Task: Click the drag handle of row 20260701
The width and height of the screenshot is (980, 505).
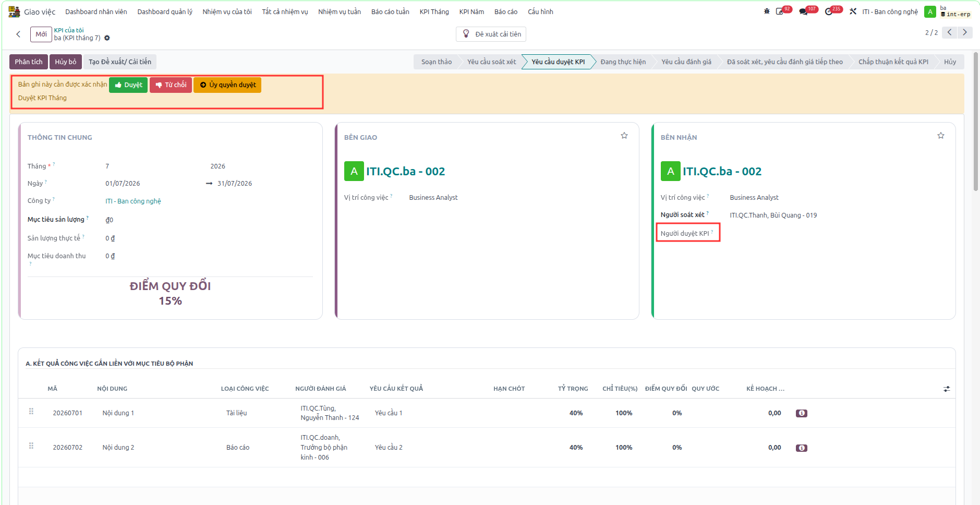Action: point(31,412)
